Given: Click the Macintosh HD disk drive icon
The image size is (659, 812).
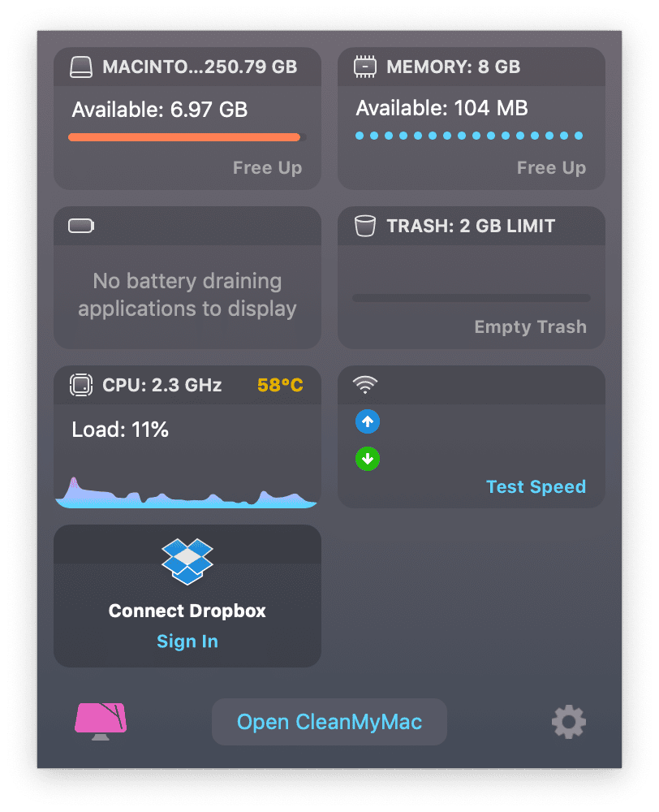Looking at the screenshot, I should click(x=81, y=67).
